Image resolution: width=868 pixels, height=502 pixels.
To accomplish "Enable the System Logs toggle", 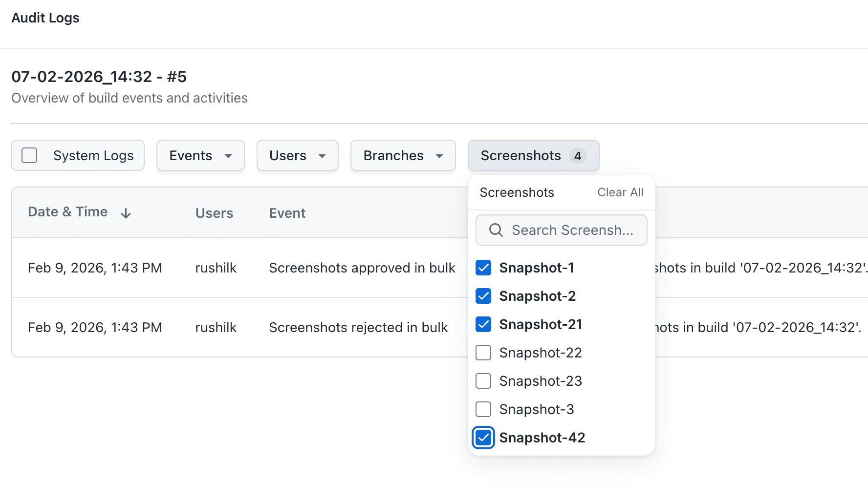I will [29, 155].
